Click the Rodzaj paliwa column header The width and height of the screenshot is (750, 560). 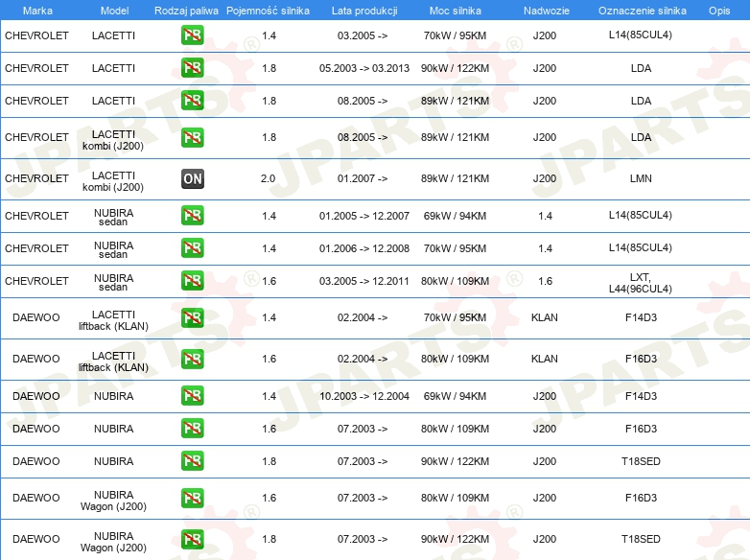(186, 11)
